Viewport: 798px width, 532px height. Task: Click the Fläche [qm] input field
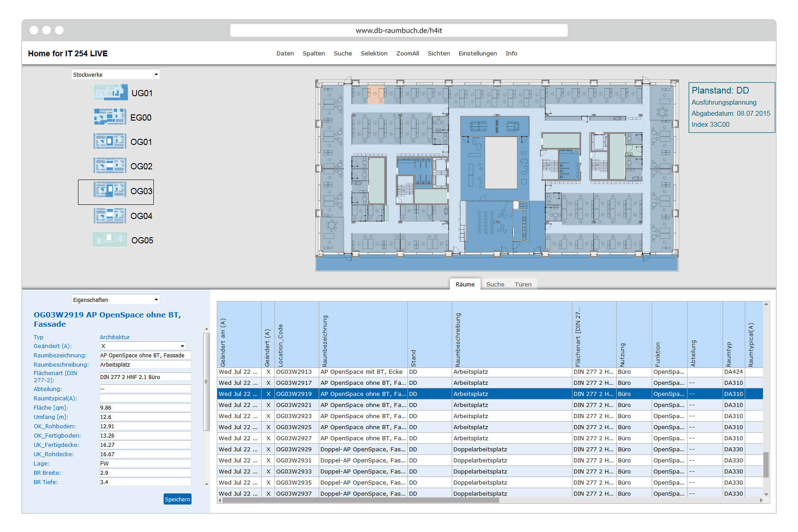(x=145, y=408)
